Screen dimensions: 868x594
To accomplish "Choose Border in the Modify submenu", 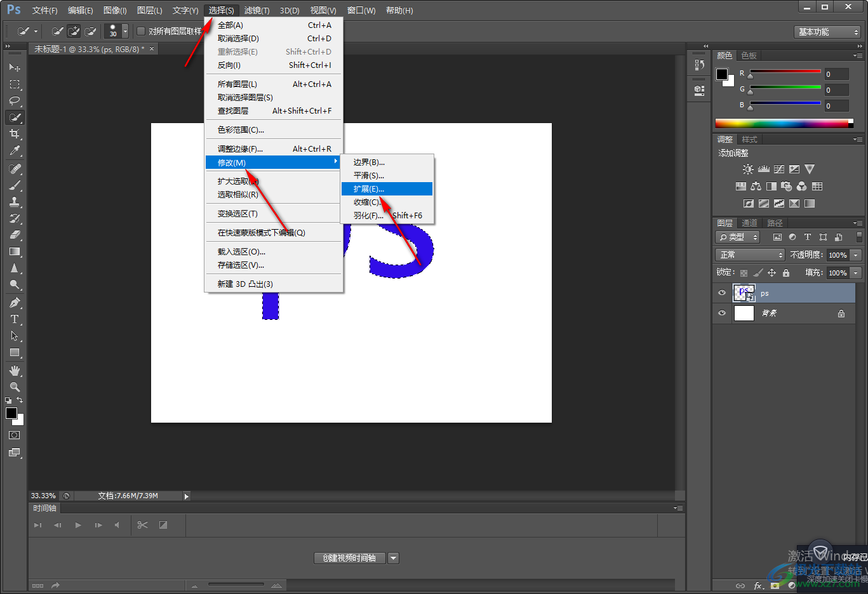I will pos(387,162).
